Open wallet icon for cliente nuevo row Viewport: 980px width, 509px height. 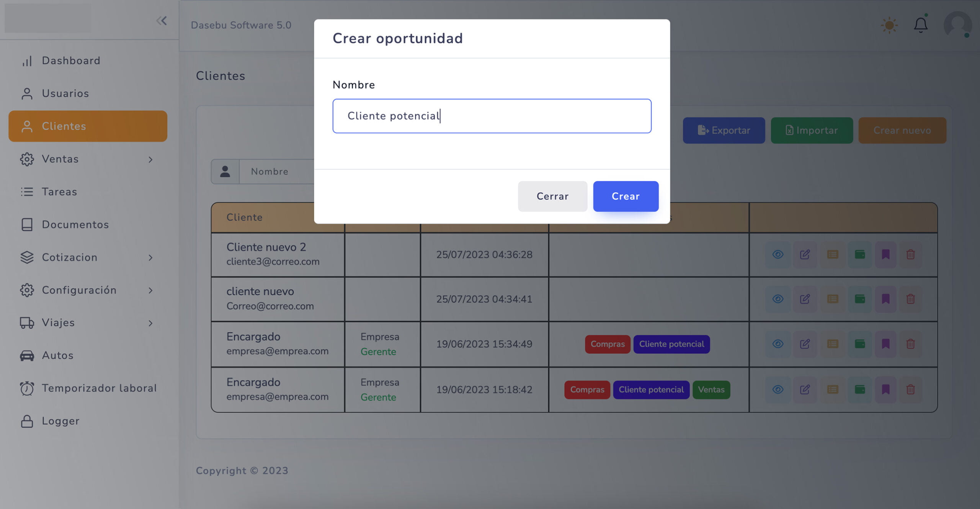point(859,299)
